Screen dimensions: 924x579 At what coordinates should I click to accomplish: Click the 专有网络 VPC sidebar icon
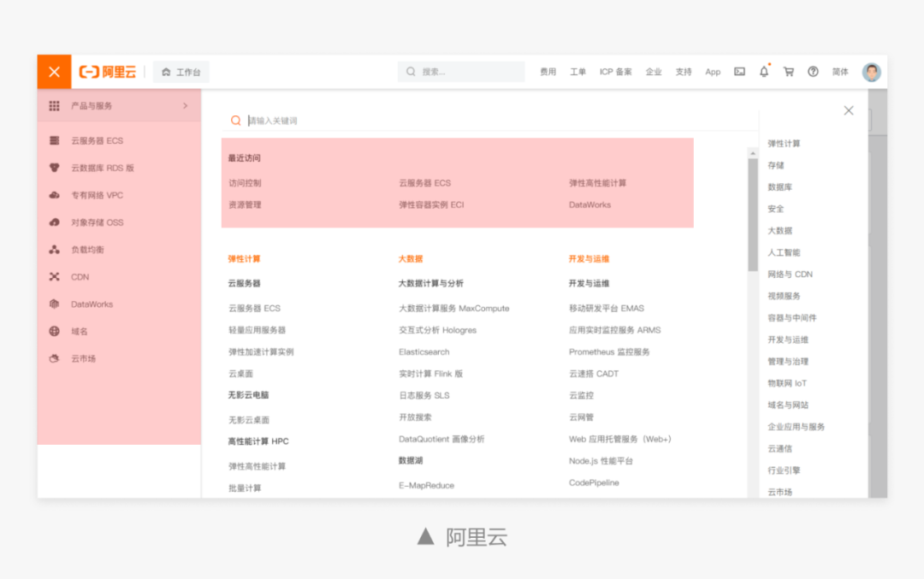coord(54,195)
